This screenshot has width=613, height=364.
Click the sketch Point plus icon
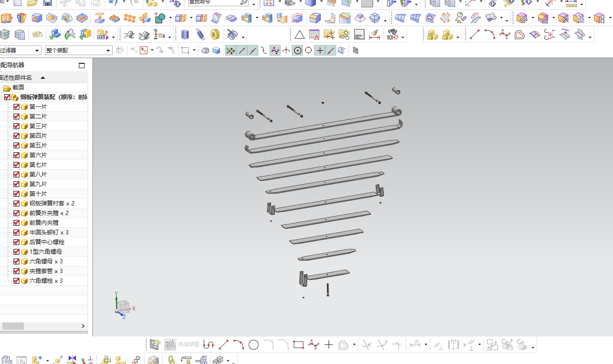(x=329, y=345)
